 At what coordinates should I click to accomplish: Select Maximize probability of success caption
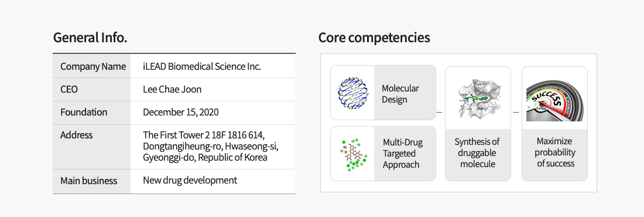(554, 152)
